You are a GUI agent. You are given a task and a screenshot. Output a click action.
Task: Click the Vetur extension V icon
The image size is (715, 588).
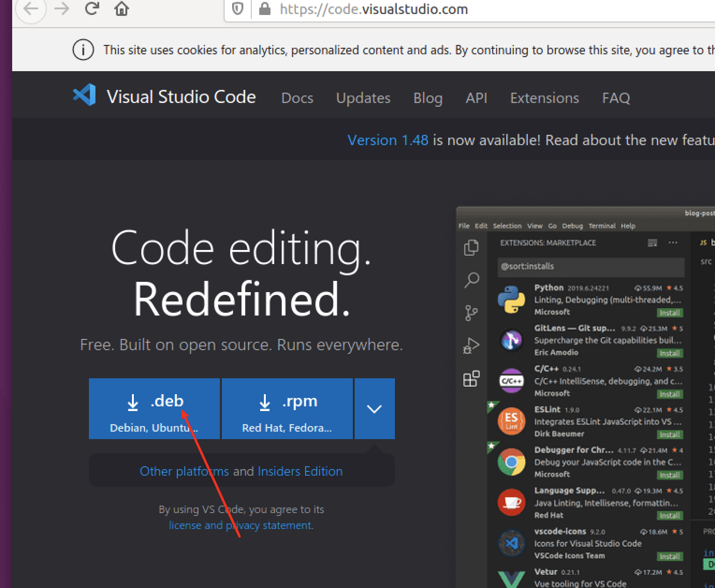511,579
